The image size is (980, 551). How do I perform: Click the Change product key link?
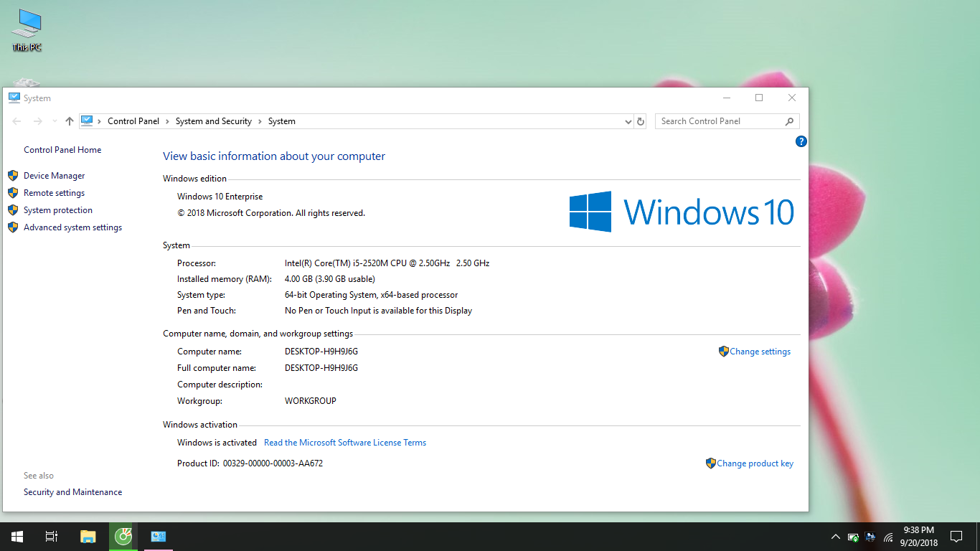tap(755, 463)
